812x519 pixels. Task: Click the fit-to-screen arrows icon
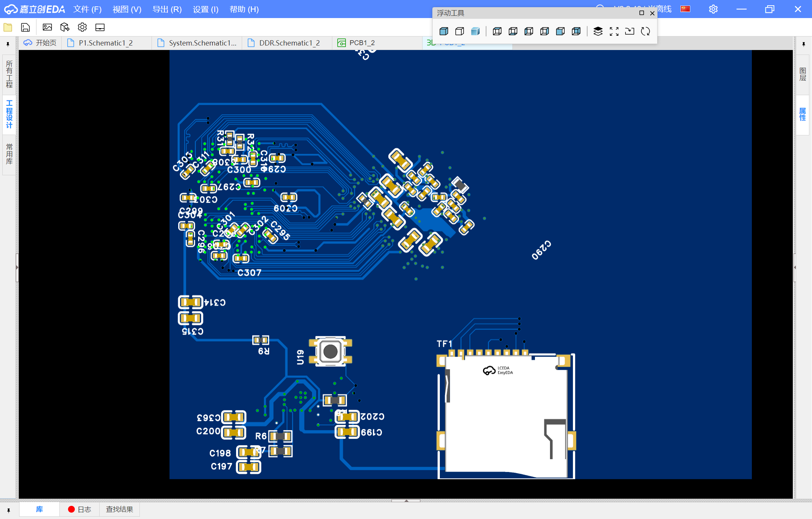(614, 31)
